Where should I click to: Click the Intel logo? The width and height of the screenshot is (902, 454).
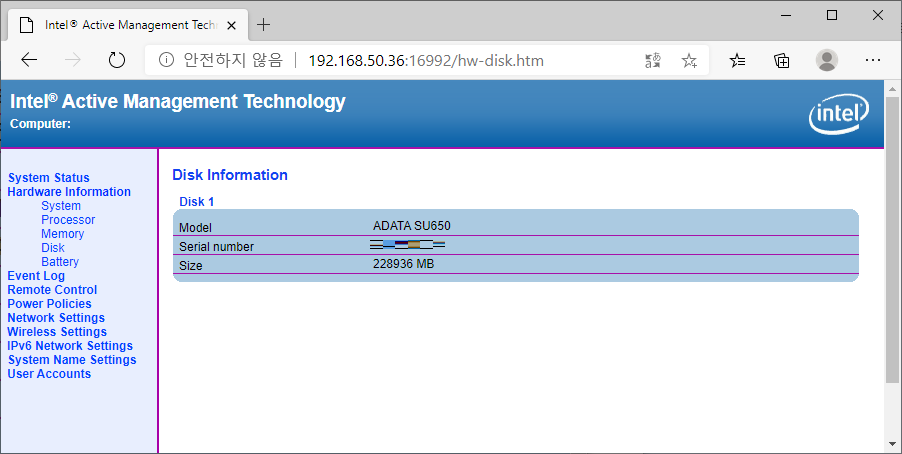pyautogui.click(x=839, y=113)
